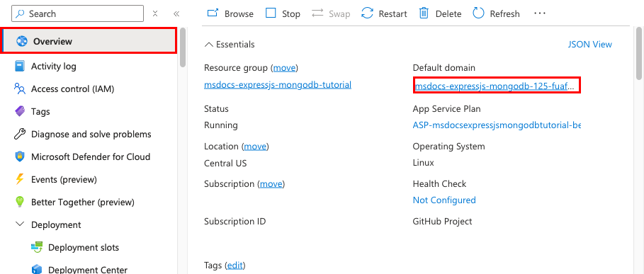Open Deployment slots menu item
The image size is (644, 274).
pos(75,247)
